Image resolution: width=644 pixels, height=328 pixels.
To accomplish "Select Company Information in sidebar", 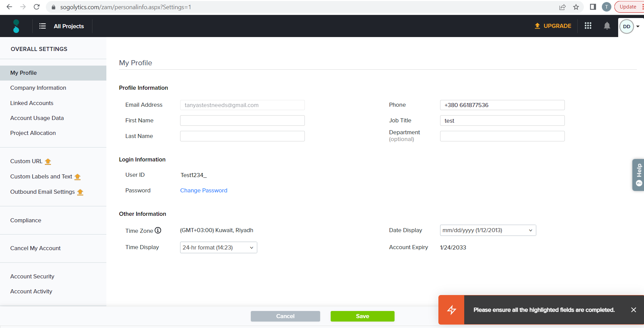I will tap(38, 88).
